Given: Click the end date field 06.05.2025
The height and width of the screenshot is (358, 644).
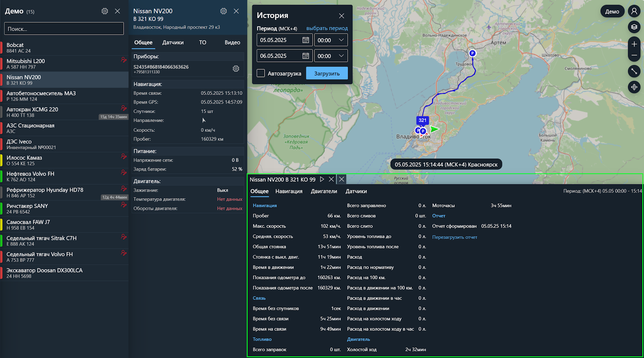Looking at the screenshot, I should pyautogui.click(x=285, y=56).
